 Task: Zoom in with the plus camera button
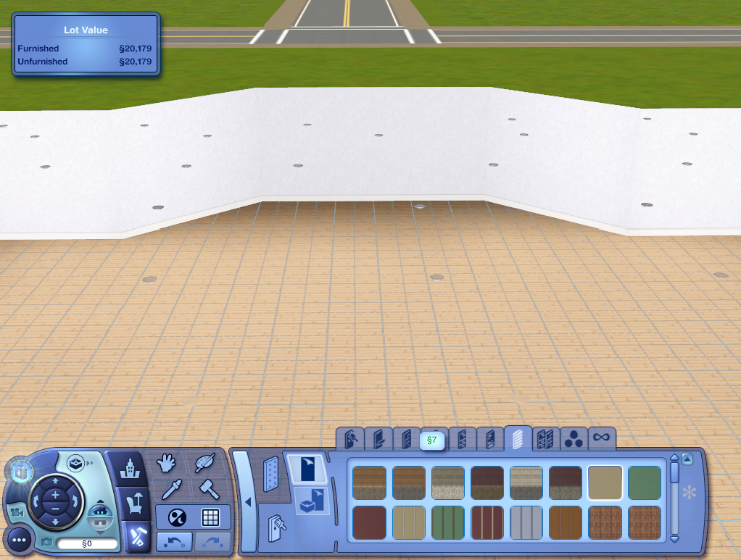pos(55,495)
